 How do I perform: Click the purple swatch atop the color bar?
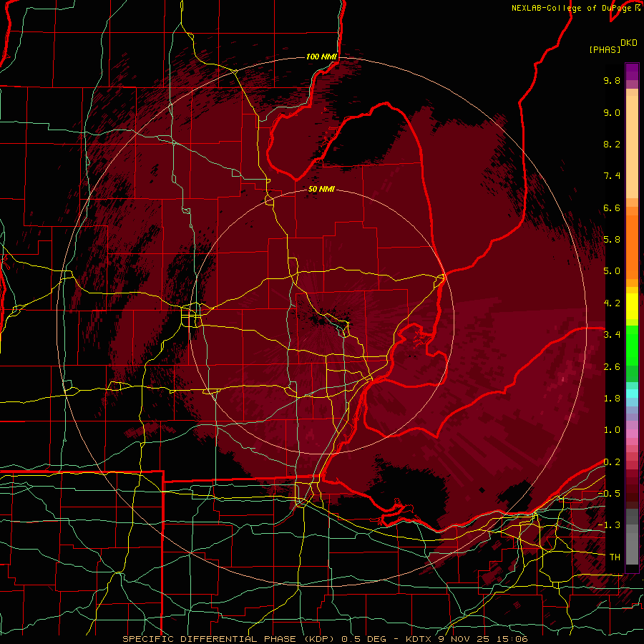(x=632, y=72)
